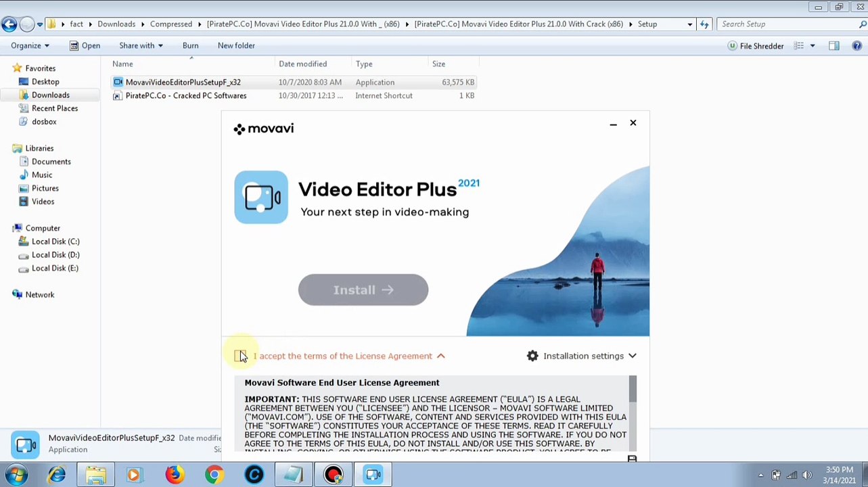Click the MovaviVideoEditorPlusSetupF_x32 file icon
The width and height of the screenshot is (868, 487).
tap(118, 82)
